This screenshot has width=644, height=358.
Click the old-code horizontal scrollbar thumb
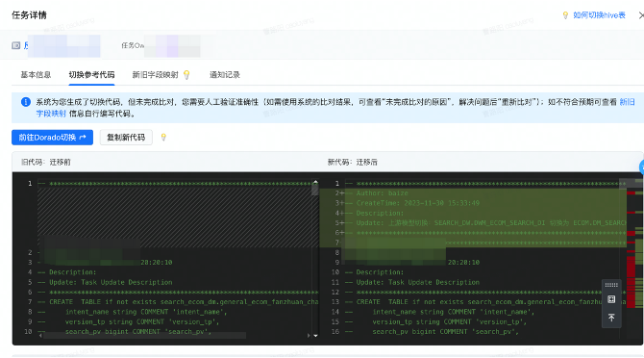(x=144, y=336)
